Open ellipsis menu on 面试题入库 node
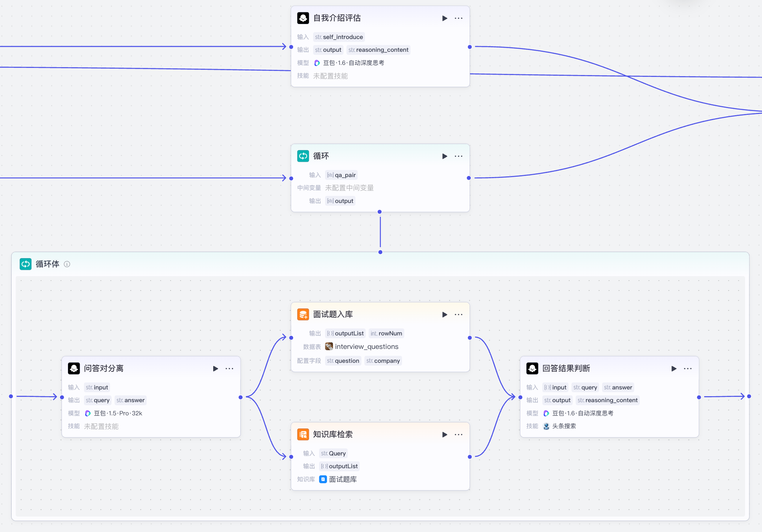Image resolution: width=762 pixels, height=532 pixels. (458, 314)
